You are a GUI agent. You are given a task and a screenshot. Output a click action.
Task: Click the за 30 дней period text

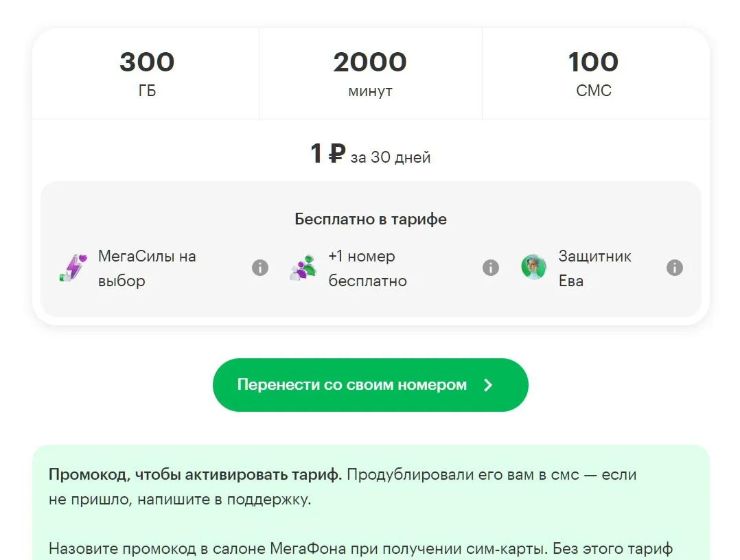point(391,157)
